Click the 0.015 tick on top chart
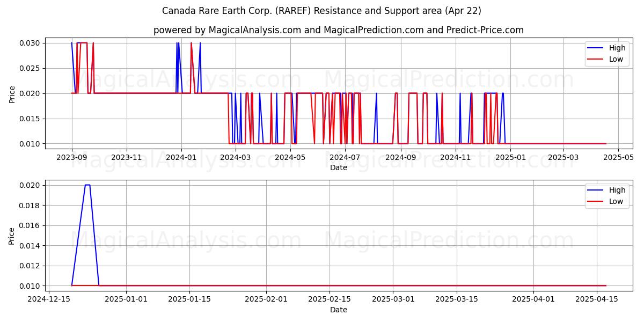 tap(30, 119)
